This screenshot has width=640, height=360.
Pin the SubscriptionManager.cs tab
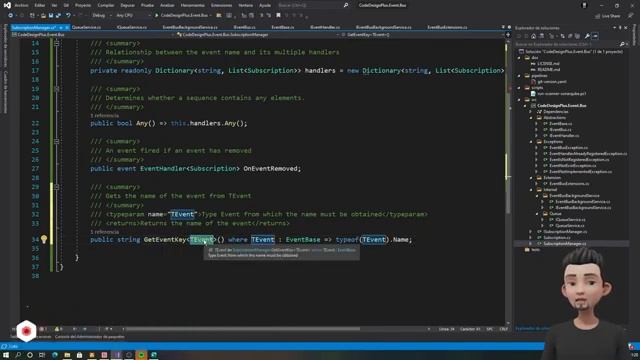[61, 27]
